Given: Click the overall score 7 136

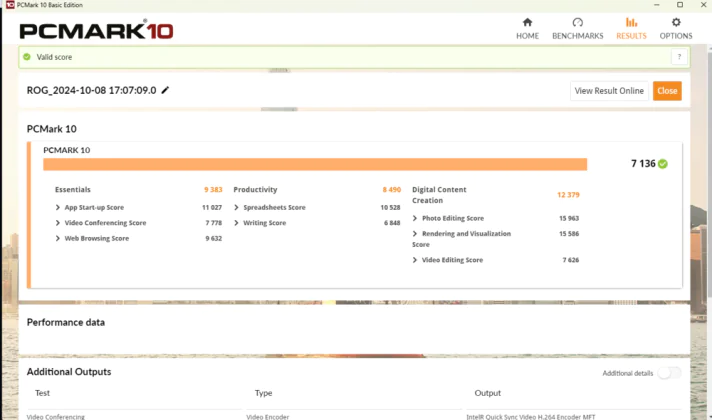Looking at the screenshot, I should pyautogui.click(x=643, y=163).
